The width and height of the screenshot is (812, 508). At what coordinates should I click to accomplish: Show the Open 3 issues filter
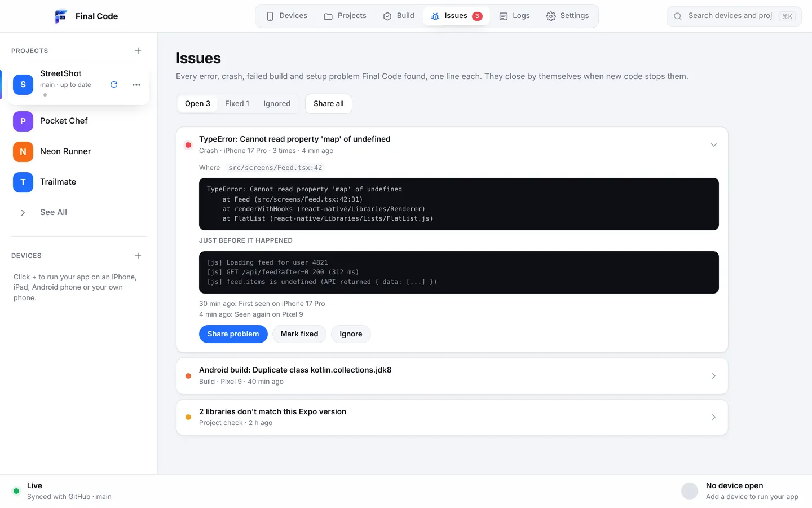pos(197,104)
